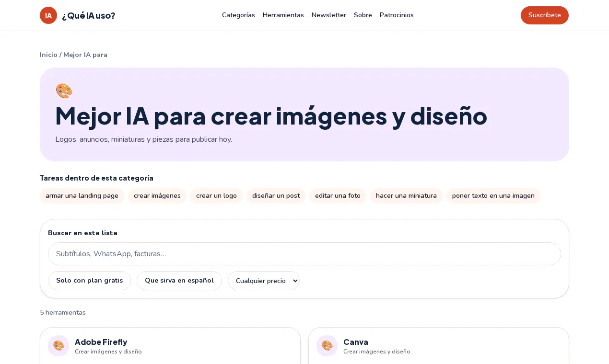Click the Adobe Firefly palette icon
This screenshot has width=609, height=364.
coord(59,346)
